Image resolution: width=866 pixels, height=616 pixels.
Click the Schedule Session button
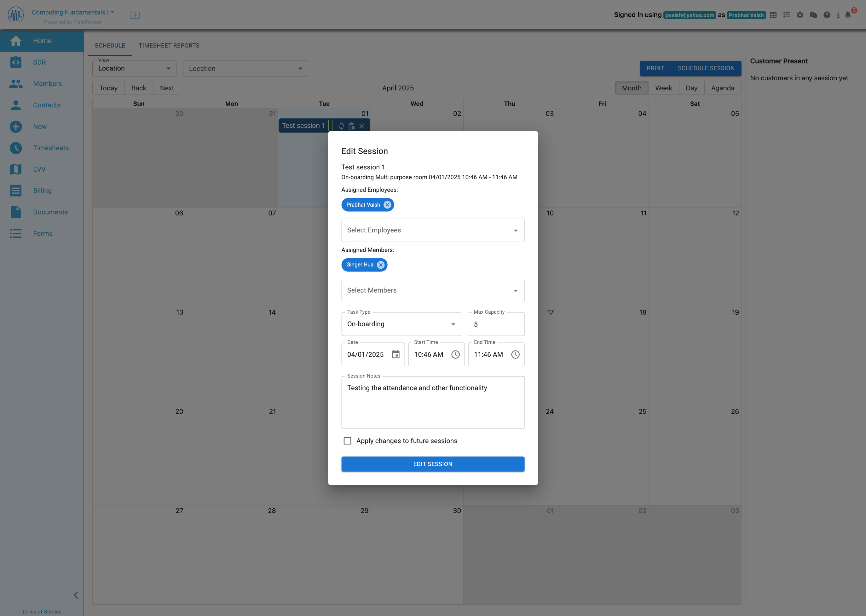706,68
